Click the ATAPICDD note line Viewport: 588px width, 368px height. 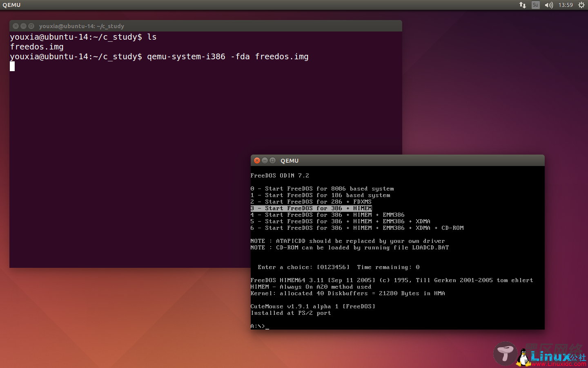tap(348, 241)
